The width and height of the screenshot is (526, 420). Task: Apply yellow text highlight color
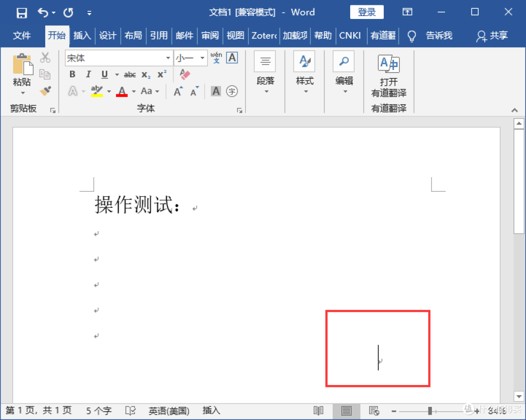[97, 91]
